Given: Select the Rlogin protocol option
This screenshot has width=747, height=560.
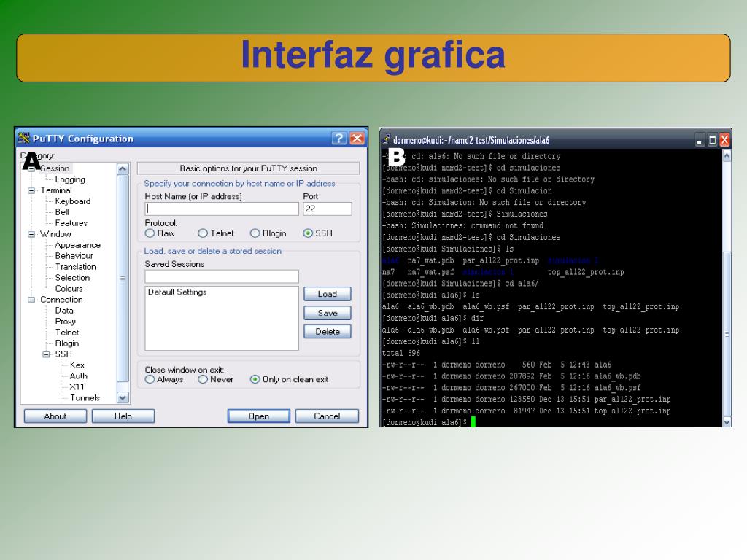Looking at the screenshot, I should click(x=255, y=233).
